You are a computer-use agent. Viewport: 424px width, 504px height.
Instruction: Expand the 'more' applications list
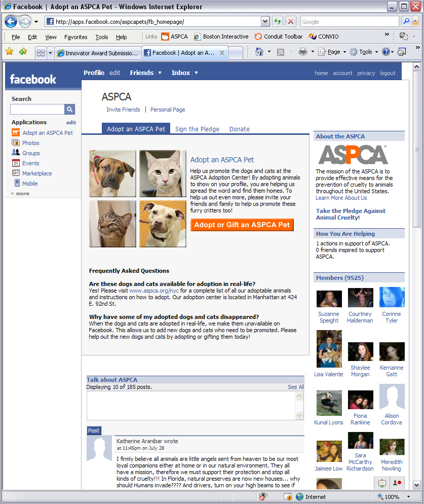(x=20, y=194)
